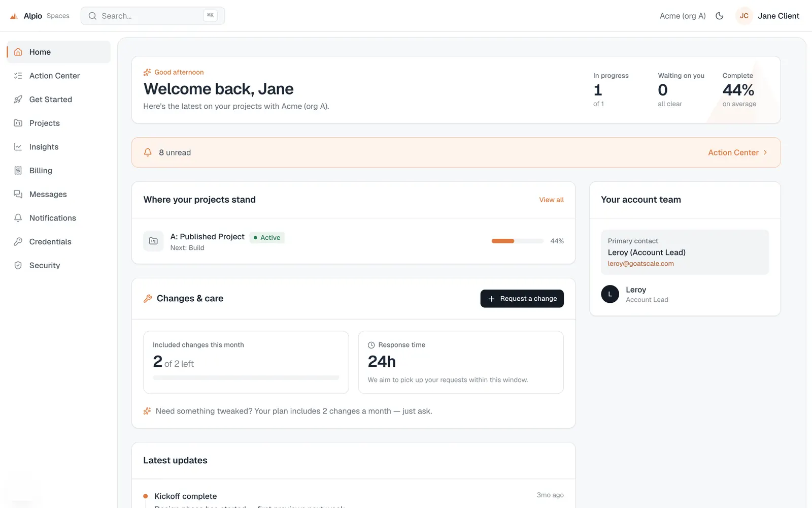
Task: Open the Insights section
Action: click(58, 147)
